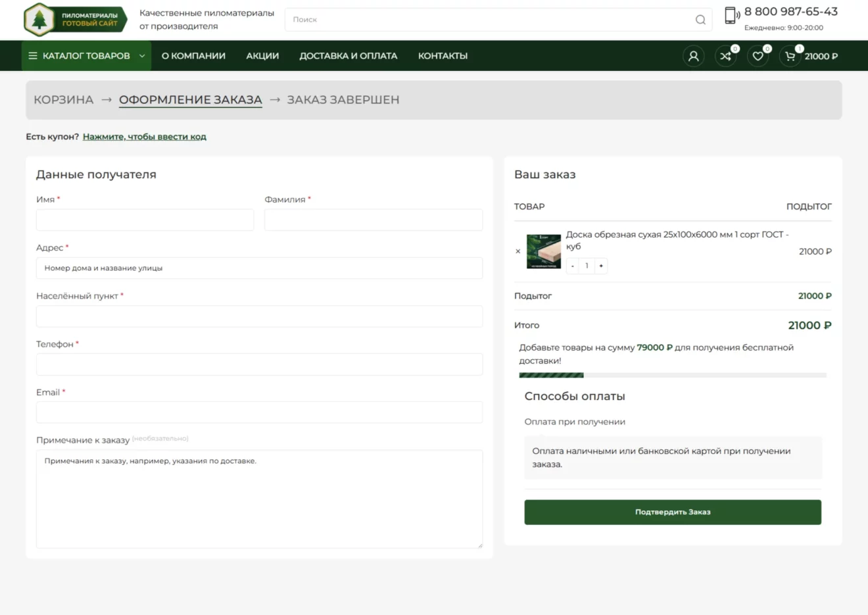Click the catalog hamburger menu icon
Image resolution: width=868 pixels, height=615 pixels.
[33, 56]
